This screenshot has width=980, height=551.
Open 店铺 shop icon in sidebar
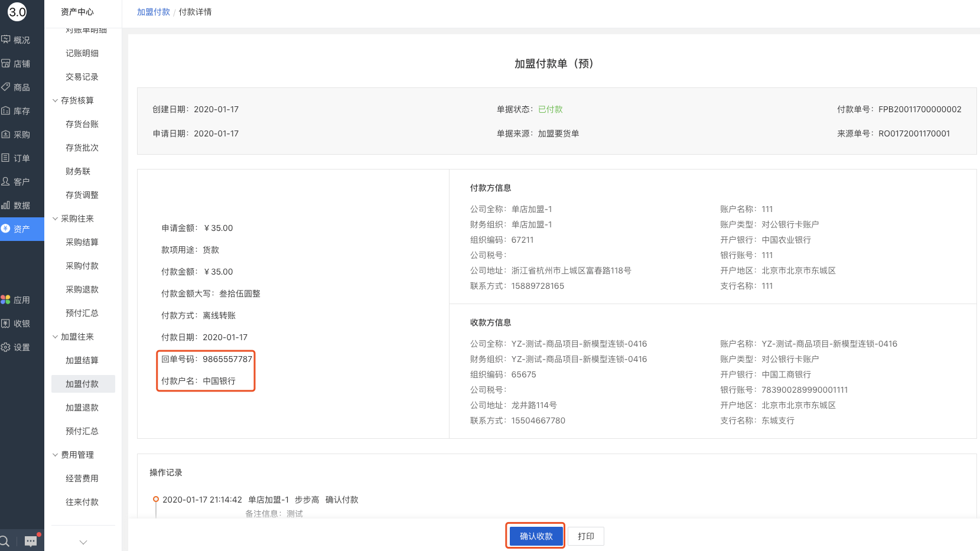click(6, 63)
